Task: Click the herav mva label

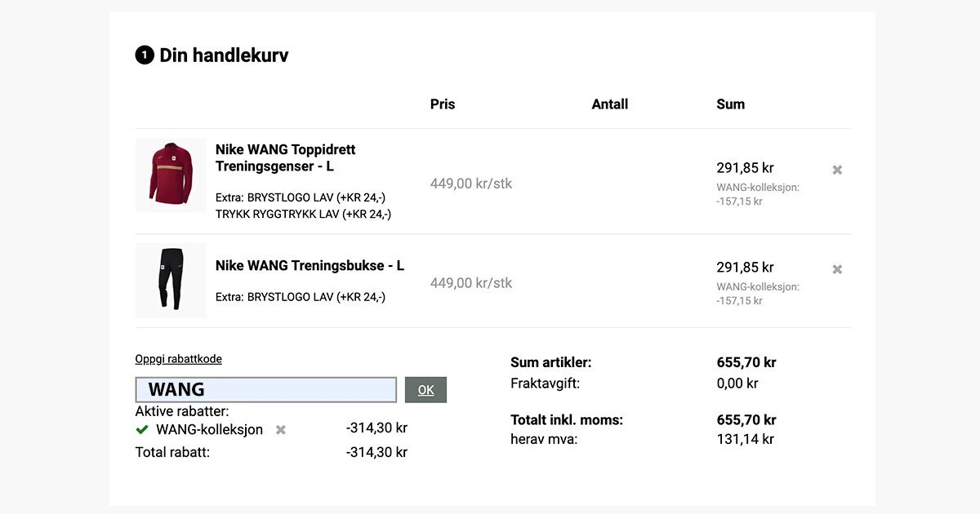Action: [x=544, y=440]
